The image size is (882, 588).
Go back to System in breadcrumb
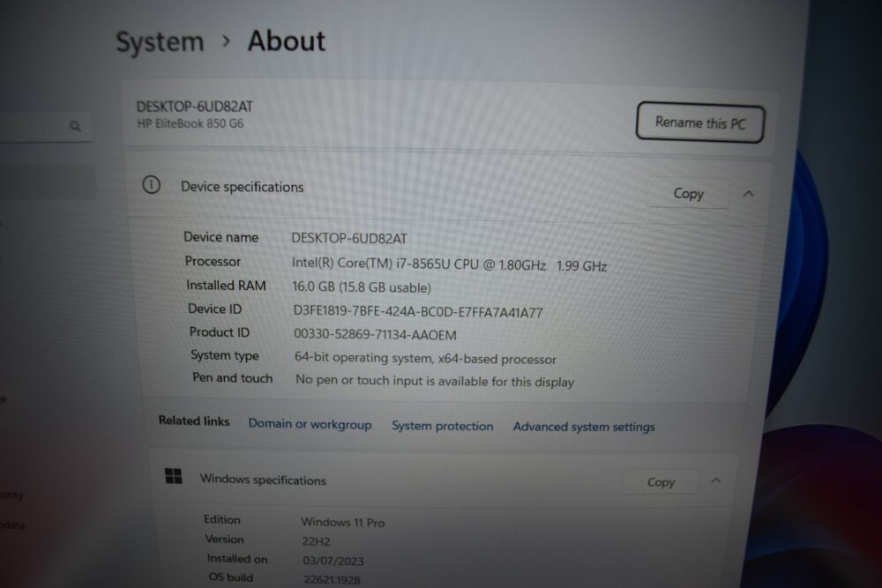click(160, 42)
